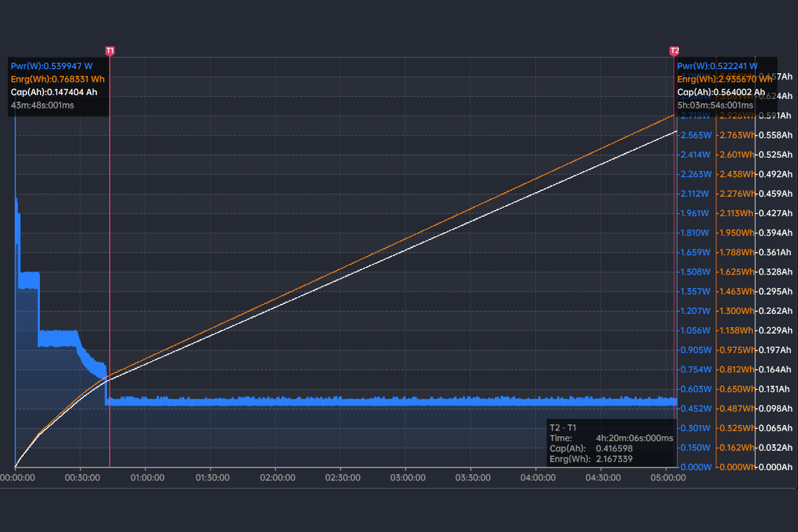Select the T2 cursor flag

[674, 51]
